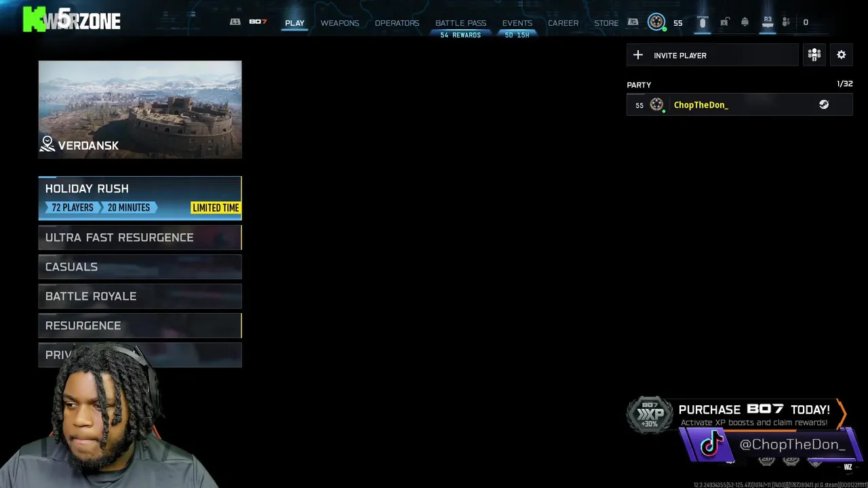Click ChopTheDon_ emblem icon in party list
The width and height of the screenshot is (868, 488).
(x=656, y=104)
